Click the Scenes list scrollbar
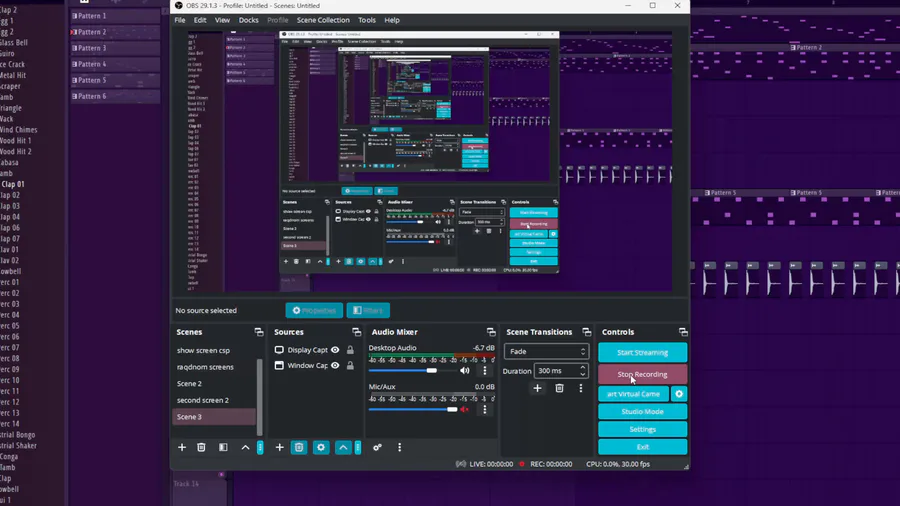The image size is (900, 506). point(259,397)
